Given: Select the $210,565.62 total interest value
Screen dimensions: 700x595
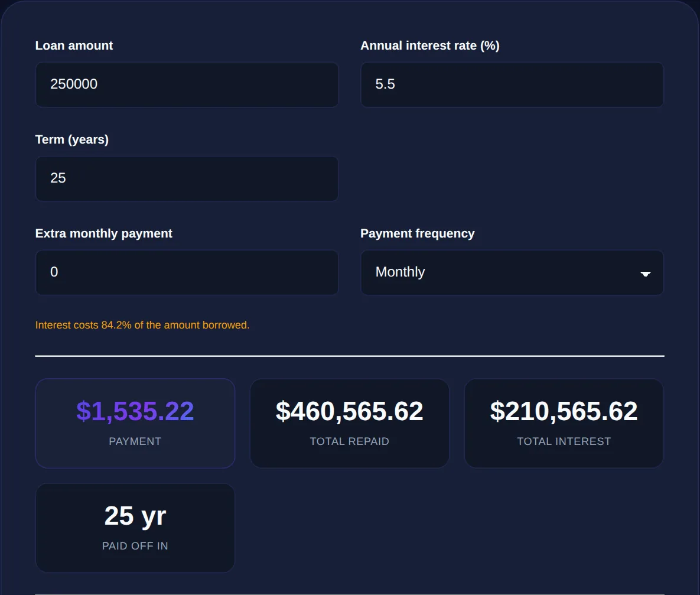Looking at the screenshot, I should pyautogui.click(x=564, y=411).
